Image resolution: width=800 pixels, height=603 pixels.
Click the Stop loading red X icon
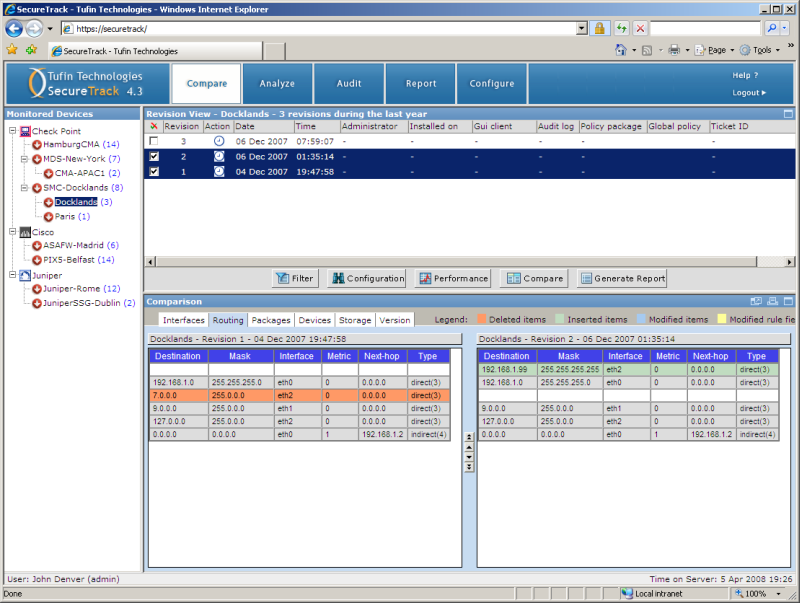640,29
